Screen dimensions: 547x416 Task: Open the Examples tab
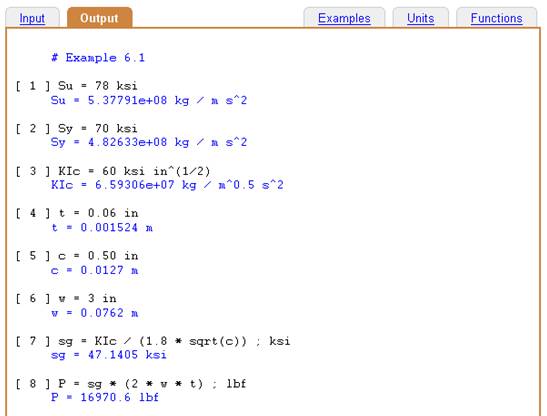pyautogui.click(x=344, y=18)
